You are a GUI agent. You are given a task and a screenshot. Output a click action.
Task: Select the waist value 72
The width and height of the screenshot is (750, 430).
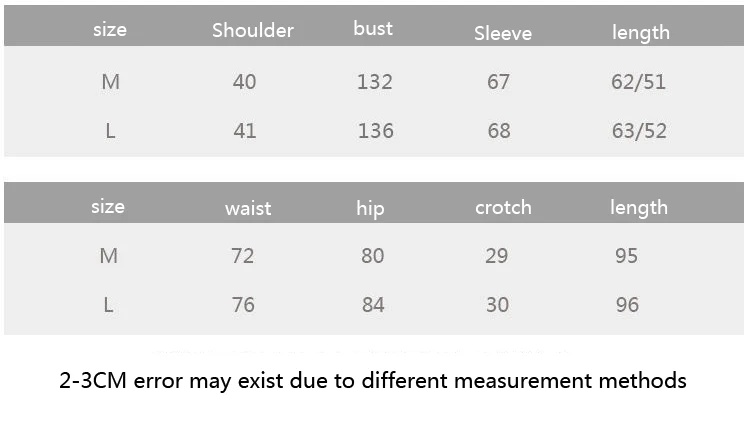(x=243, y=256)
